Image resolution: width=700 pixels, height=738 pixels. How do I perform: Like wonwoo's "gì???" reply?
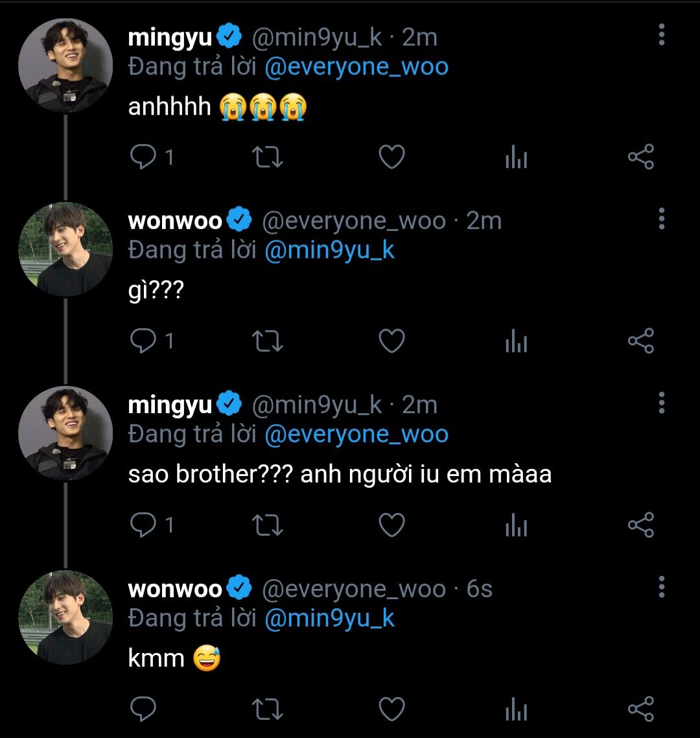point(391,341)
